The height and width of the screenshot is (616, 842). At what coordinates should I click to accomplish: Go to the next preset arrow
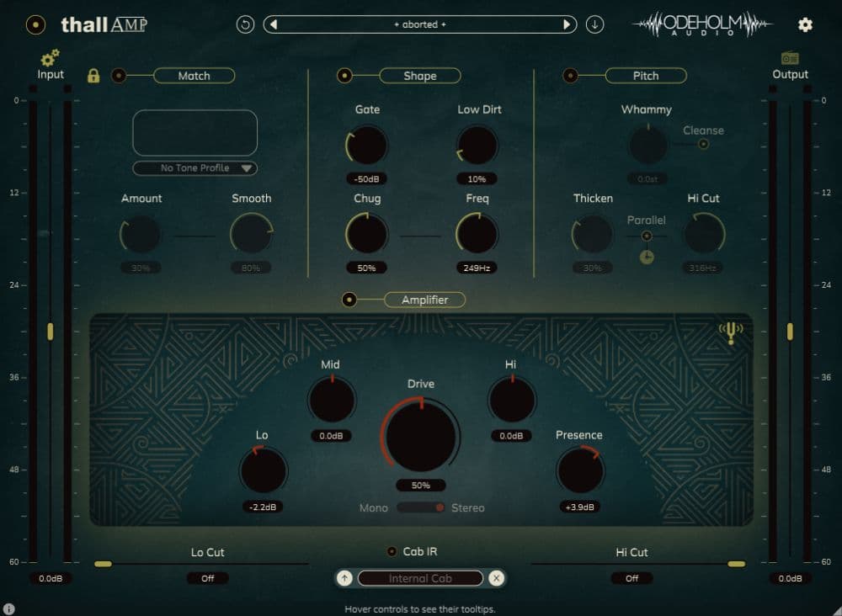tap(568, 24)
